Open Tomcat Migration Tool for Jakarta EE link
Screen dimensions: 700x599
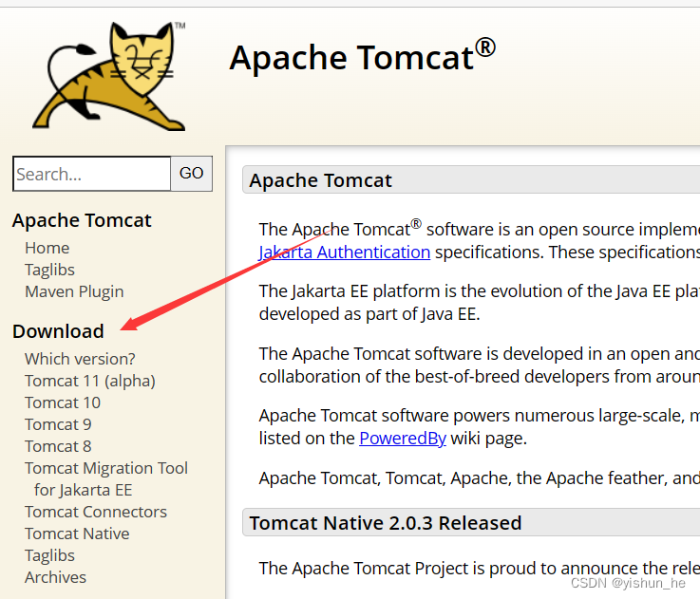[106, 479]
